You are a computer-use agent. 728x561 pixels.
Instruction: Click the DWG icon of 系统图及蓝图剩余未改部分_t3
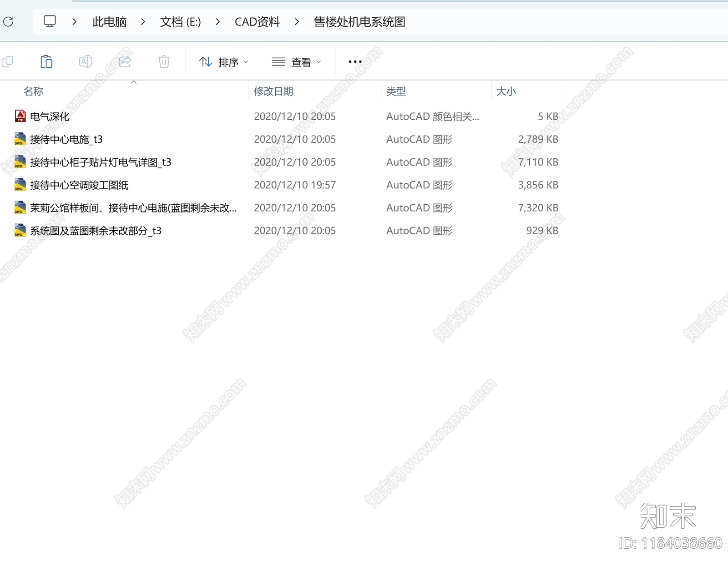point(20,230)
